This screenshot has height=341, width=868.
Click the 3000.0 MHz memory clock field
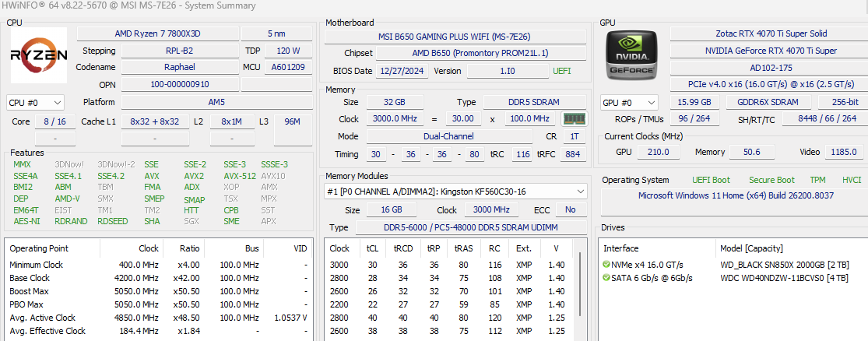pyautogui.click(x=395, y=119)
